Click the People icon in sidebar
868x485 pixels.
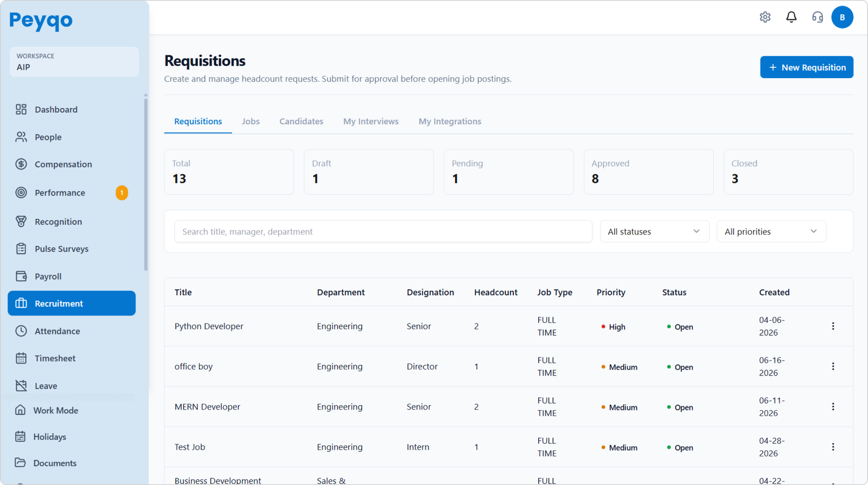coord(21,137)
